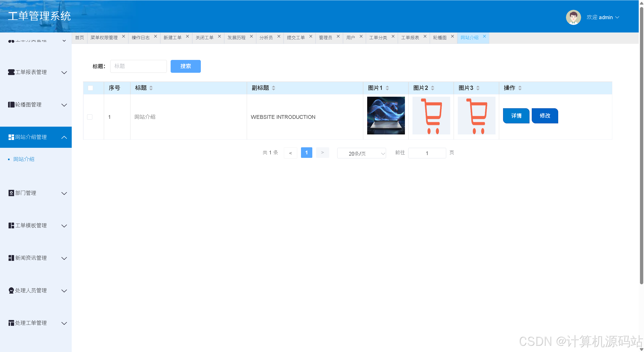Close the 轮播图 tab
Image resolution: width=644 pixels, height=352 pixels.
452,37
